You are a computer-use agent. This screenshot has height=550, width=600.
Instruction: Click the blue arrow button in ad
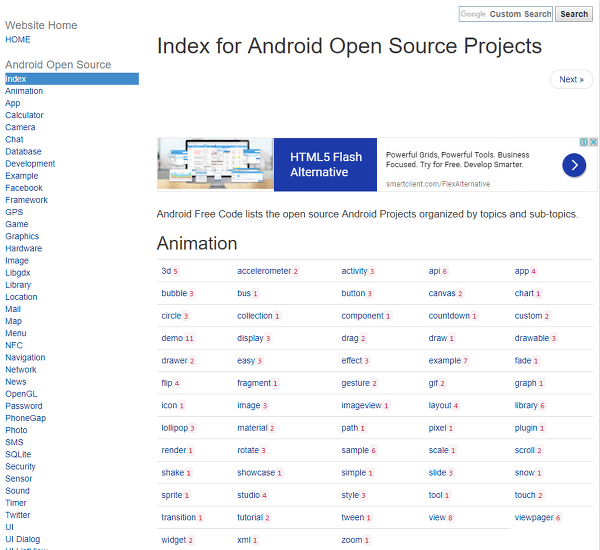click(x=574, y=165)
